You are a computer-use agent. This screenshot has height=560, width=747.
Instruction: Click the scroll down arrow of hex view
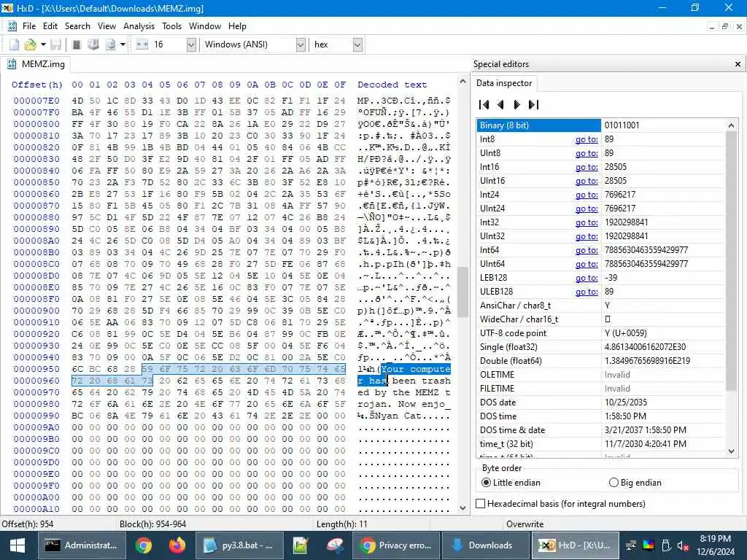(x=462, y=507)
